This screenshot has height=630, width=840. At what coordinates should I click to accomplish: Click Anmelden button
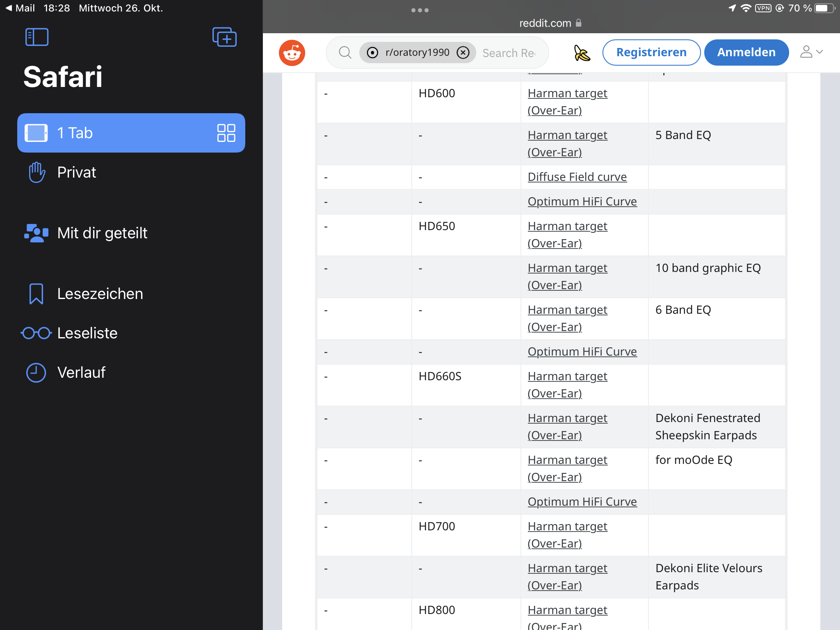746,52
